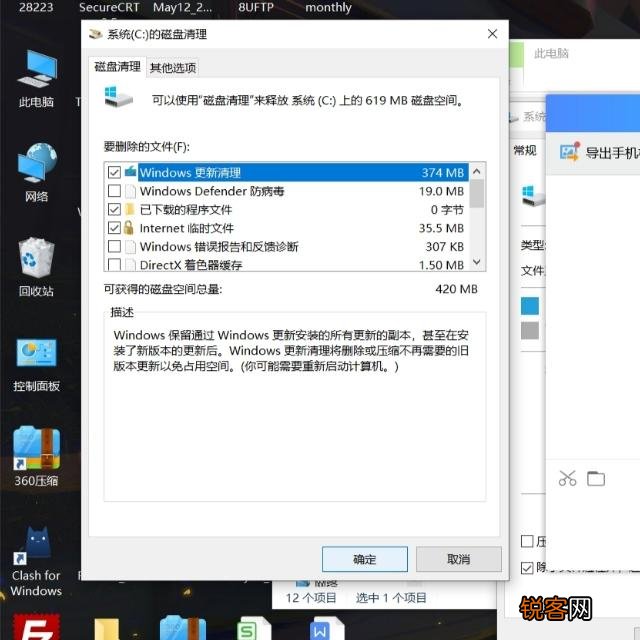
Task: Click the file list scroll down arrow
Action: 476,262
